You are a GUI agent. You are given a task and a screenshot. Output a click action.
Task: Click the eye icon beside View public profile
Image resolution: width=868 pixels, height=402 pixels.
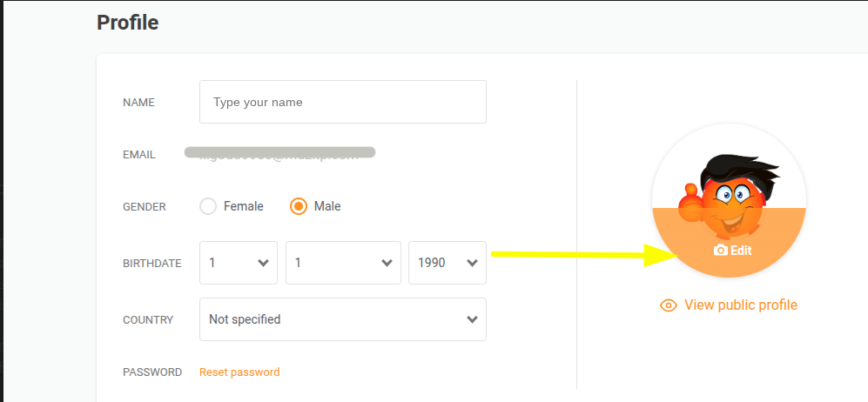click(669, 305)
